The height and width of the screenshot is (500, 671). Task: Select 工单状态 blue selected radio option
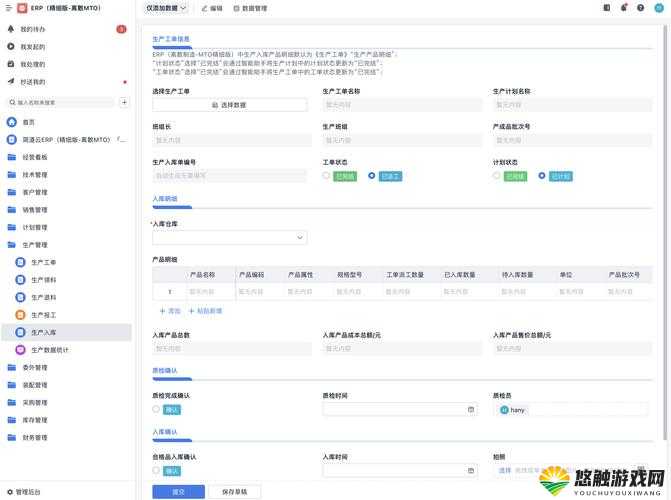pyautogui.click(x=371, y=176)
